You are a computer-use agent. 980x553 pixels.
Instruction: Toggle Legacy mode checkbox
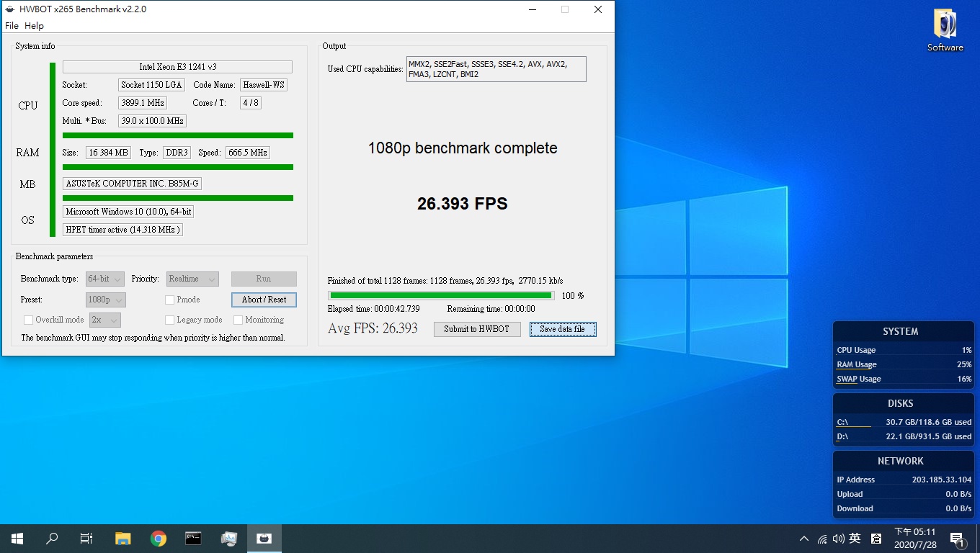[170, 320]
